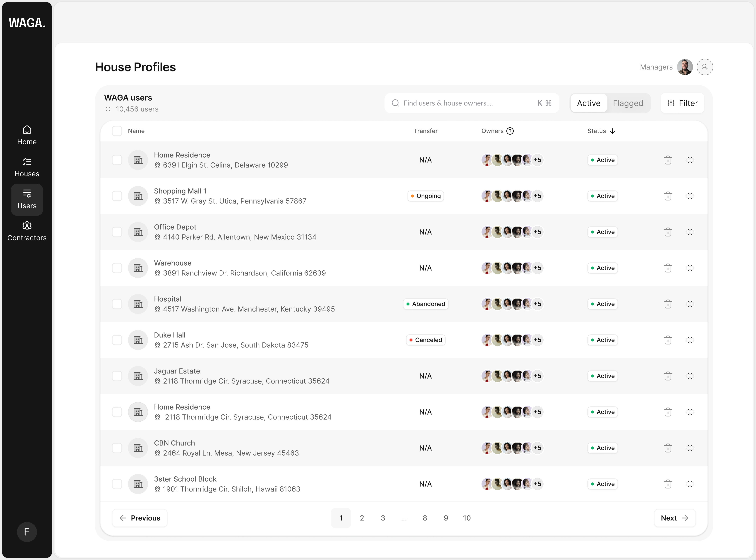This screenshot has height=560, width=756.
Task: Sort by Status column arrow
Action: click(x=612, y=131)
